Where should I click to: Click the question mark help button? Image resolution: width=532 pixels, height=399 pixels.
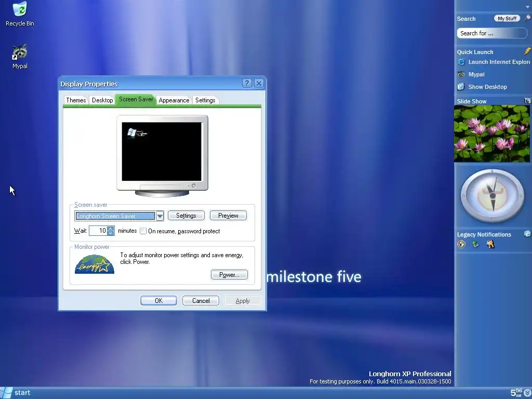click(x=247, y=83)
